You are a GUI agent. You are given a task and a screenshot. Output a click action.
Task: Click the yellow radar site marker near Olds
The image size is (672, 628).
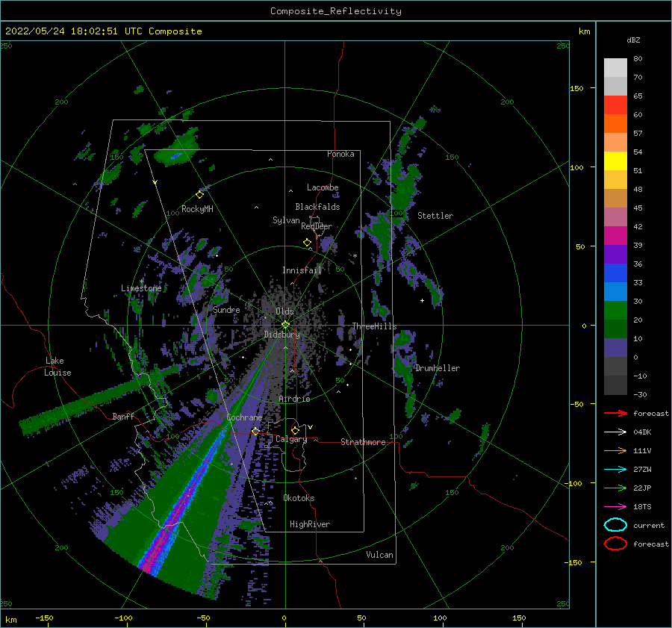[x=285, y=325]
